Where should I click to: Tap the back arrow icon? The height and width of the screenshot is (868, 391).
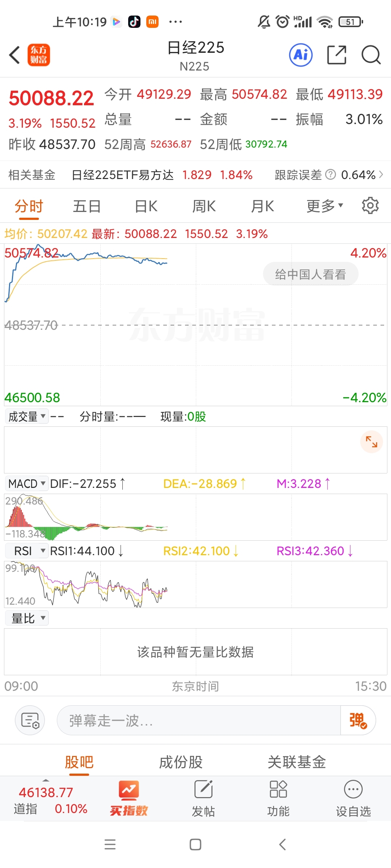[x=14, y=55]
